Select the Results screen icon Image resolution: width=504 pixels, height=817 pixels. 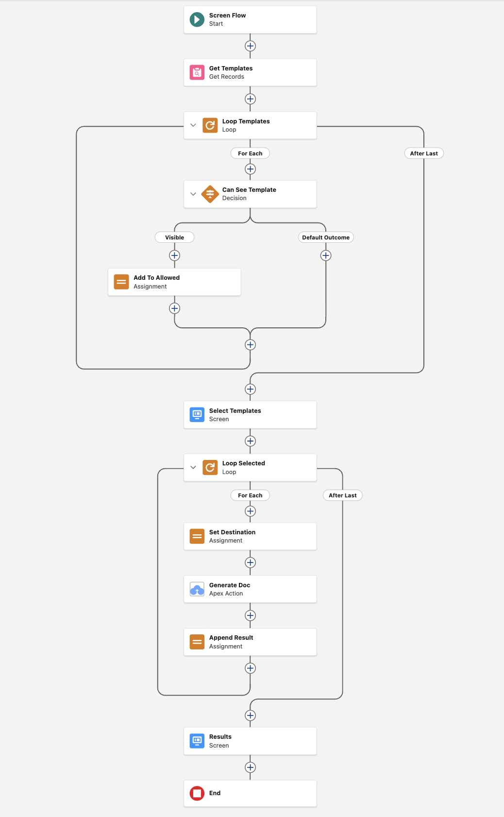coord(197,741)
